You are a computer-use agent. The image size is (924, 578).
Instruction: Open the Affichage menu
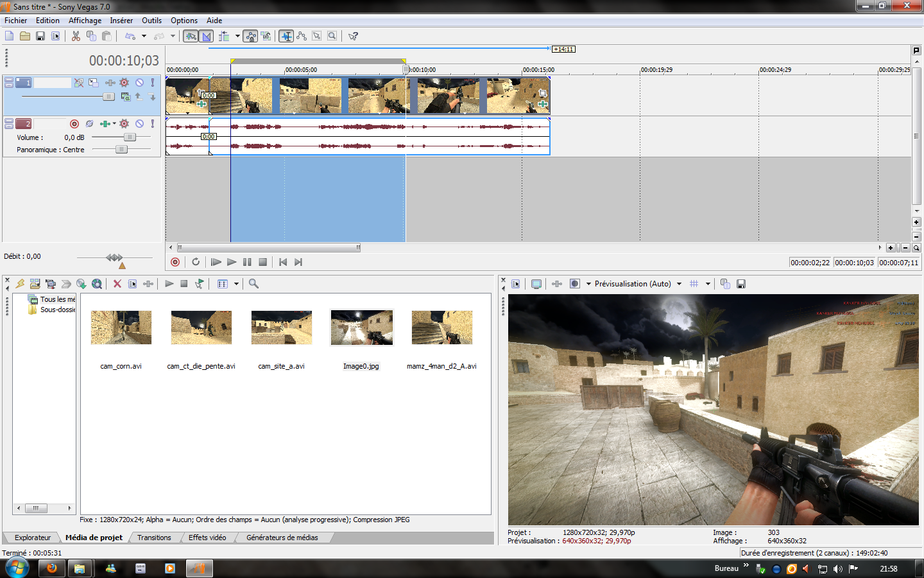[x=85, y=21]
